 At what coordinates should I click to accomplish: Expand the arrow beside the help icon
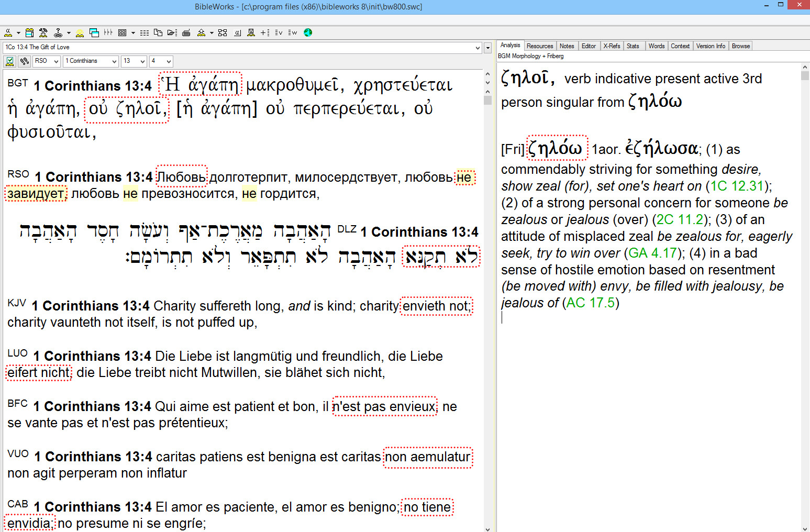pyautogui.click(x=69, y=32)
